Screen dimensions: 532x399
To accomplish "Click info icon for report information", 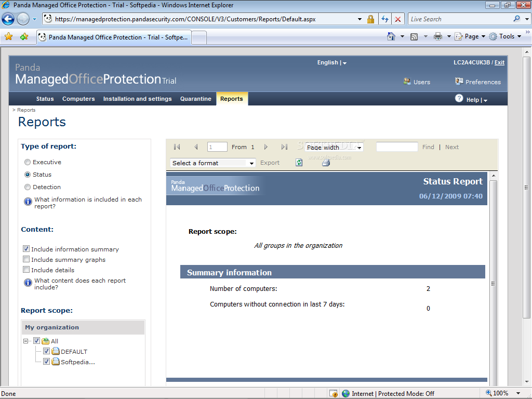I will coord(28,202).
